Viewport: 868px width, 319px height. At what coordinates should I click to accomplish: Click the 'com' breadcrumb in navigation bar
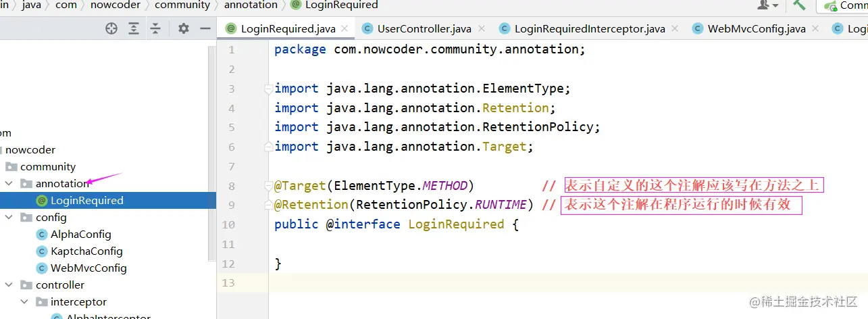tap(66, 5)
